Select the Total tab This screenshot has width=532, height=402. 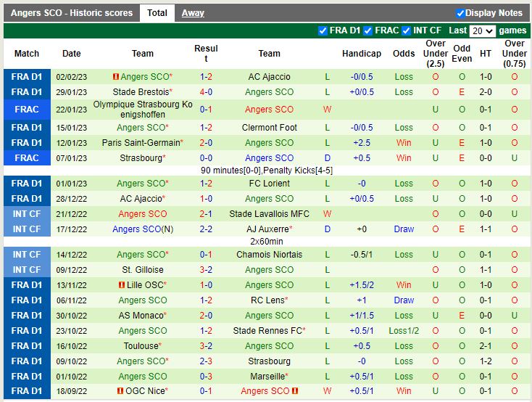[x=157, y=13]
